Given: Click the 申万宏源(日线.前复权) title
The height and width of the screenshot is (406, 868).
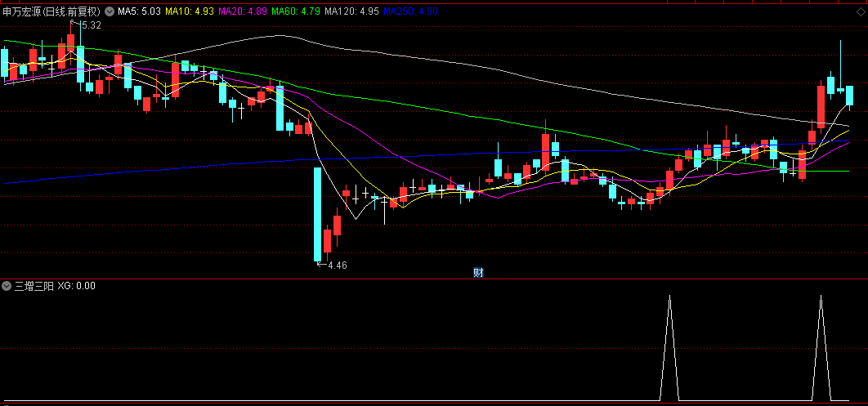Looking at the screenshot, I should 51,11.
